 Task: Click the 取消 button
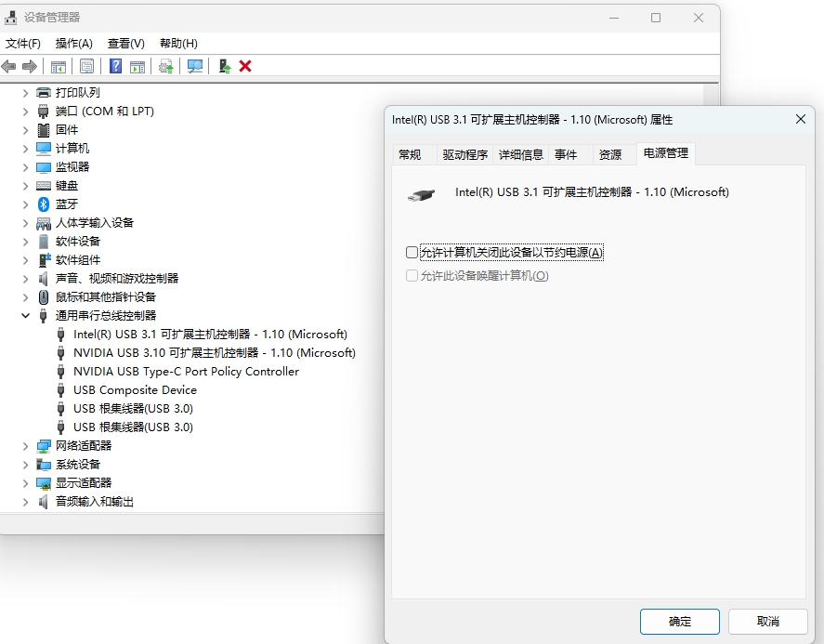[x=767, y=622]
